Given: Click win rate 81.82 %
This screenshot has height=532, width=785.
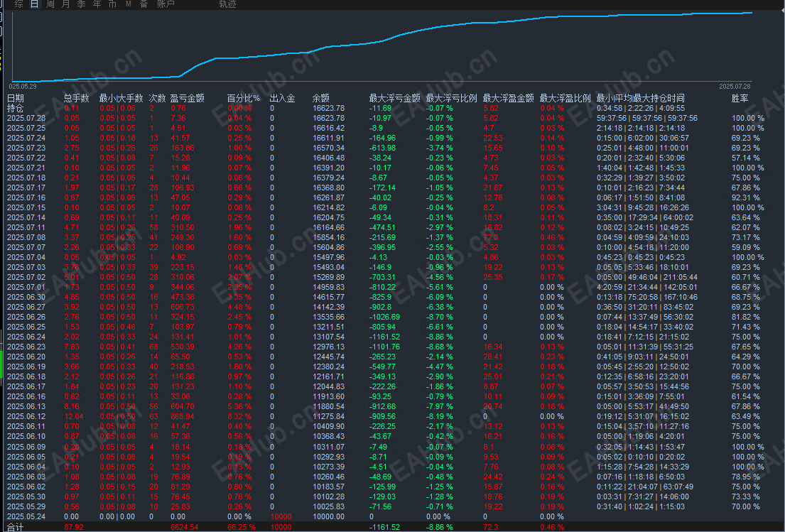Looking at the screenshot, I should [x=745, y=317].
